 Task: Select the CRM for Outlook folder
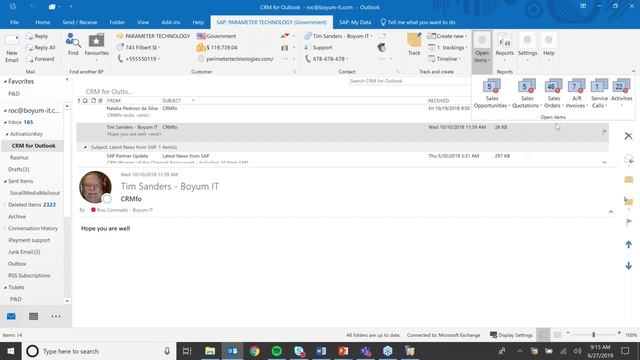tap(33, 146)
